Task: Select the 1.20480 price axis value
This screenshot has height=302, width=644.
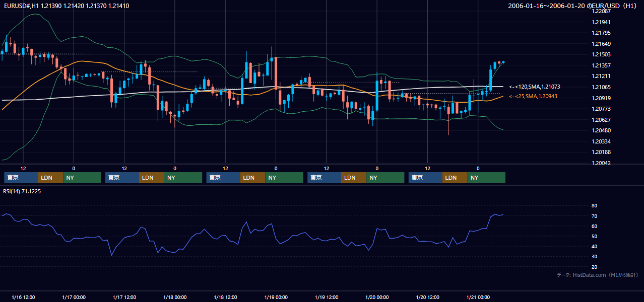Action: [601, 130]
